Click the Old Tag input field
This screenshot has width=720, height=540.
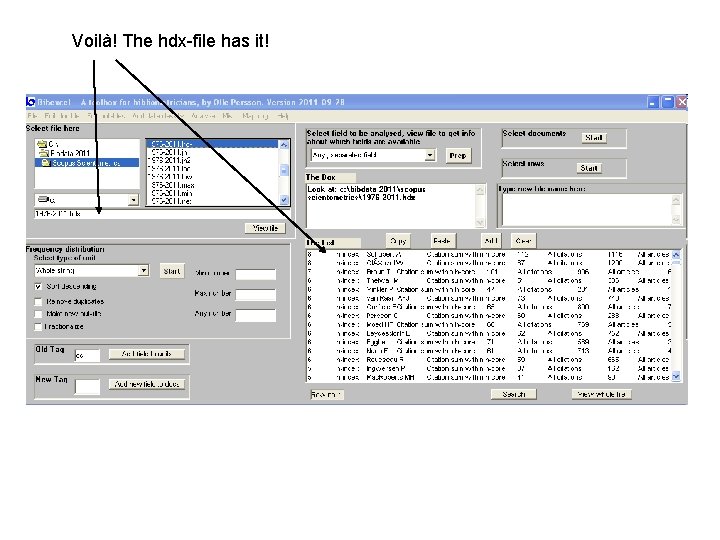pos(87,355)
